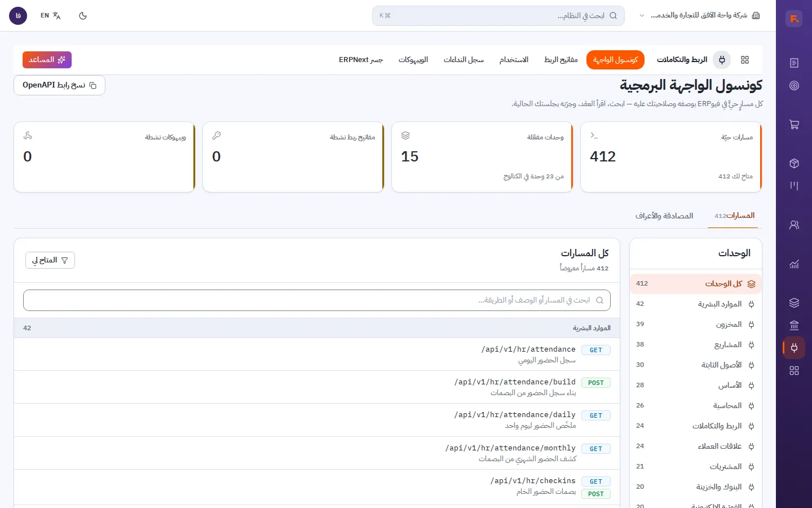Click the routes search input field
Image resolution: width=812 pixels, height=508 pixels.
pos(317,300)
